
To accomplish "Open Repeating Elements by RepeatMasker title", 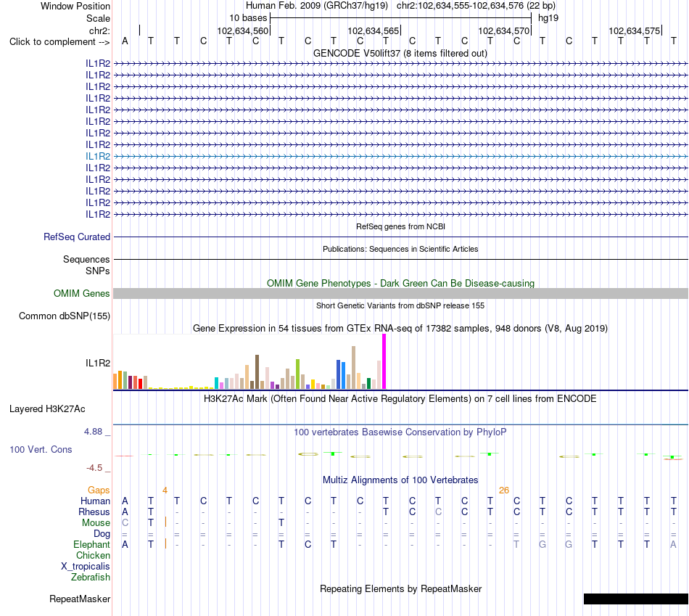I will coord(400,589).
